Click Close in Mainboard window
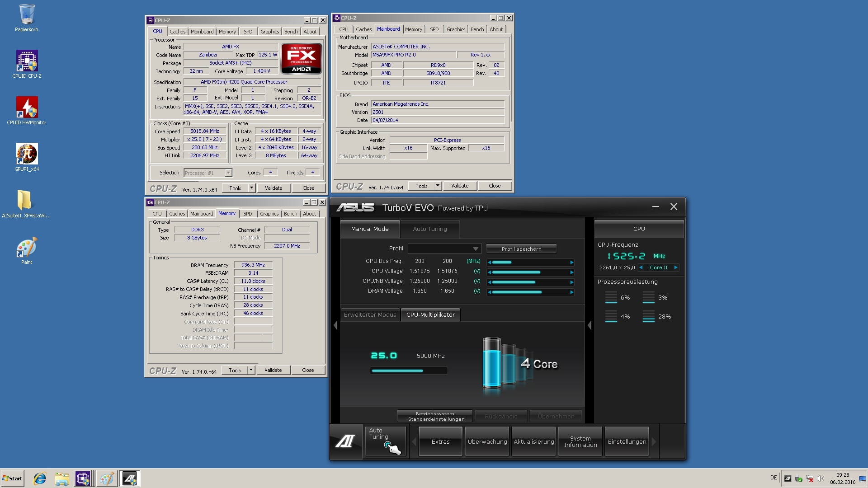Viewport: 868px width, 488px height. pyautogui.click(x=495, y=186)
